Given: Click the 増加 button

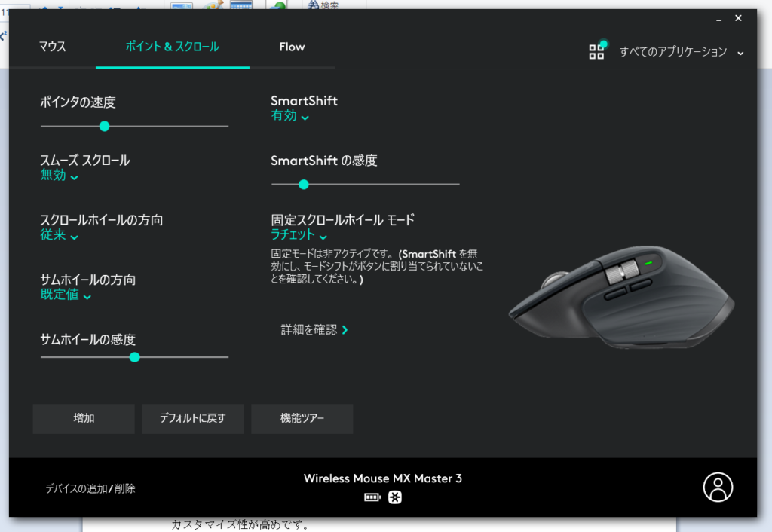Looking at the screenshot, I should pyautogui.click(x=84, y=418).
